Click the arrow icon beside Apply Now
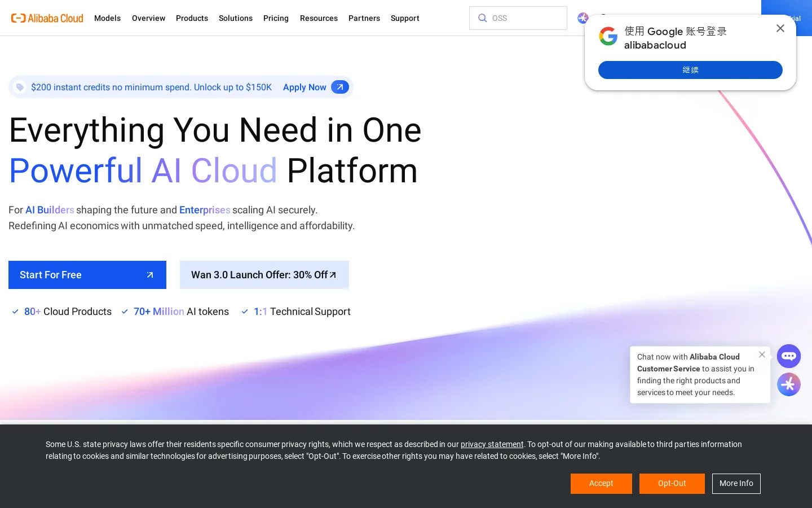The width and height of the screenshot is (812, 508). (340, 87)
